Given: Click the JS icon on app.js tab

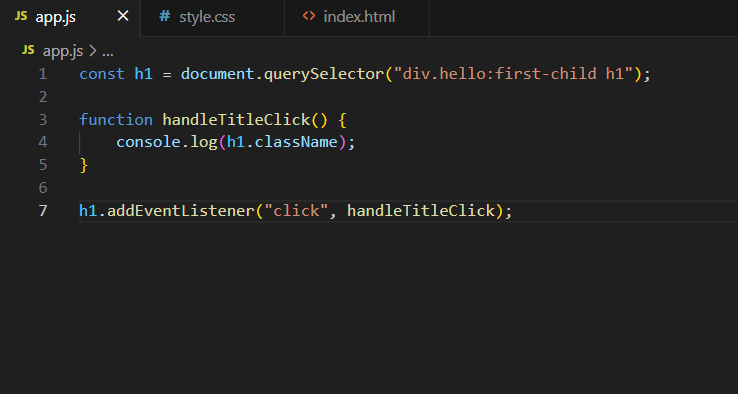Looking at the screenshot, I should coord(21,16).
